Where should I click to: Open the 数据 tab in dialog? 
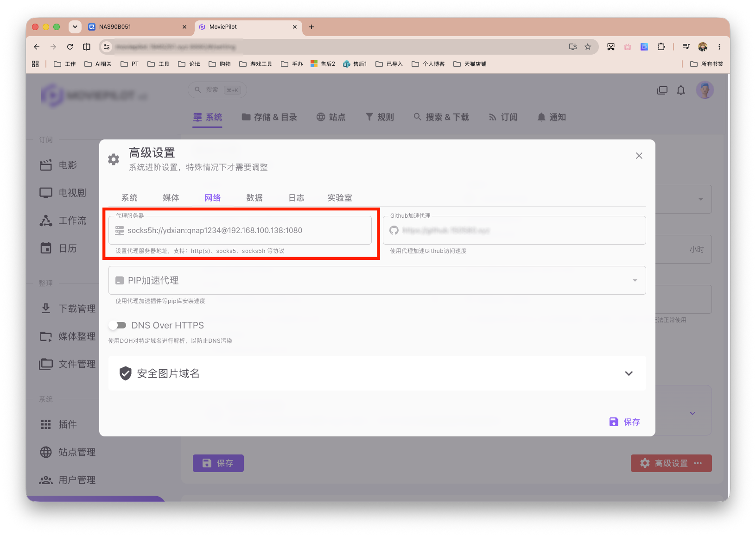pos(254,198)
